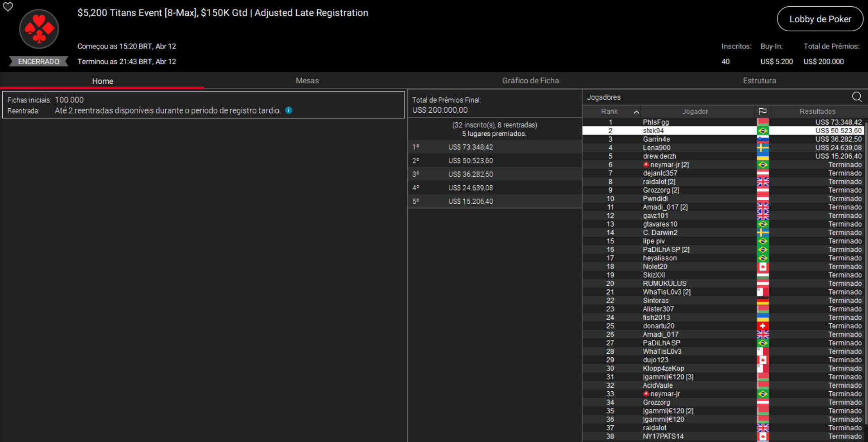Sort by the Jogador column header
The image size is (868, 442).
pyautogui.click(x=695, y=111)
